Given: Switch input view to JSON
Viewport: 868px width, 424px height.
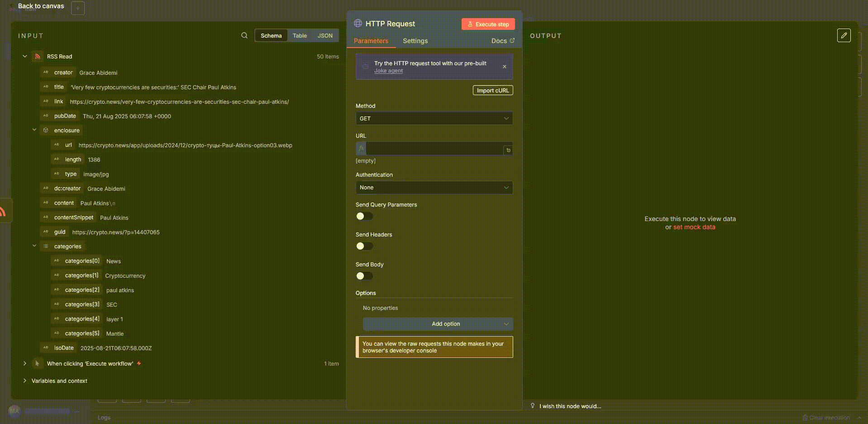Looking at the screenshot, I should 324,35.
